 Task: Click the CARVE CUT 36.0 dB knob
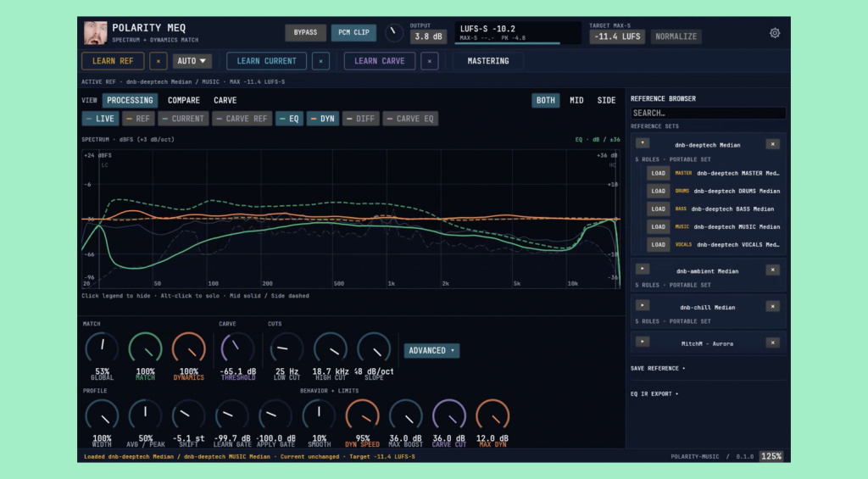pos(449,416)
